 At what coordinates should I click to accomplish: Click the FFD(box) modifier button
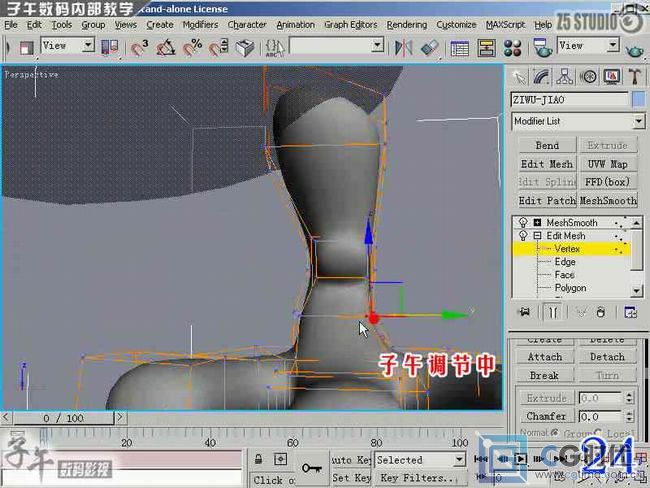point(608,182)
